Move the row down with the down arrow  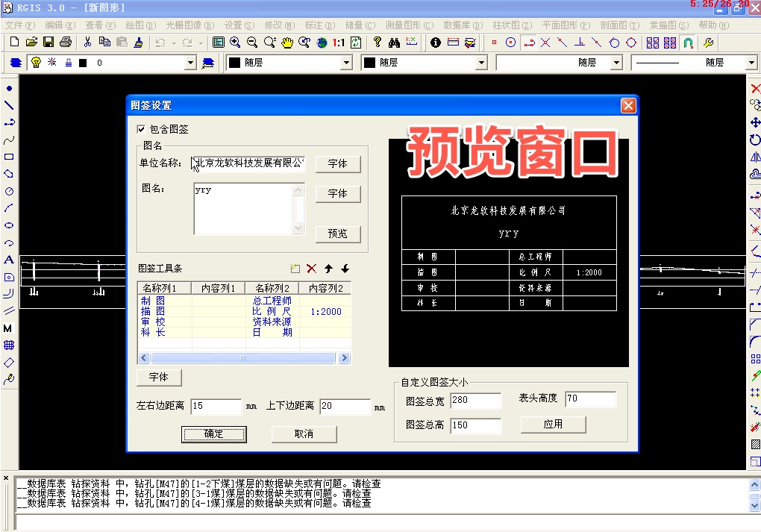pyautogui.click(x=345, y=269)
